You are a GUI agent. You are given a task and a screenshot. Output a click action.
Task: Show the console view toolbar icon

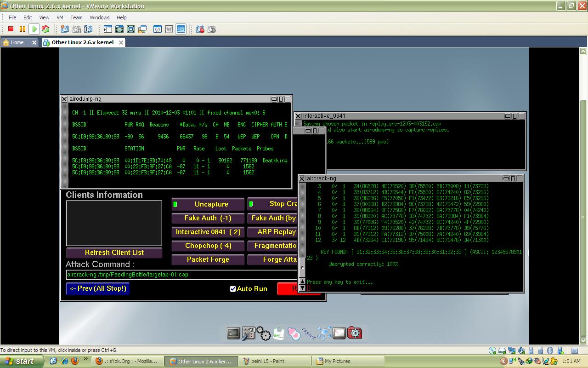point(181,29)
